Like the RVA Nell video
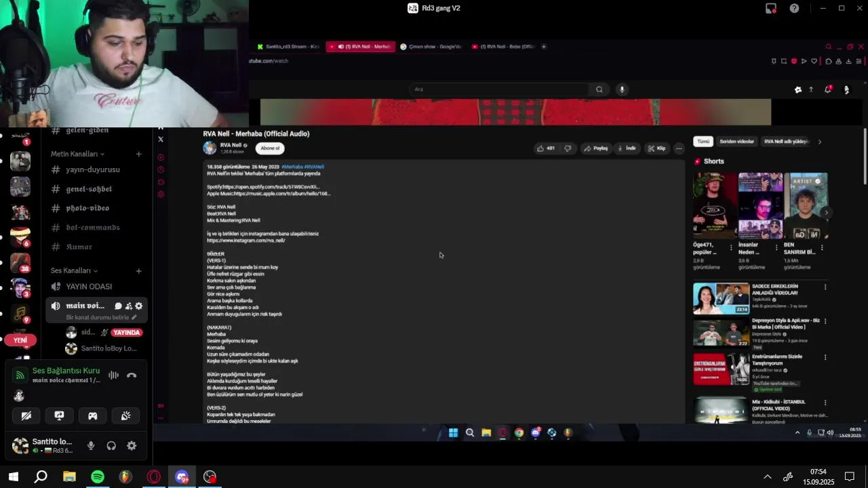 pos(546,148)
